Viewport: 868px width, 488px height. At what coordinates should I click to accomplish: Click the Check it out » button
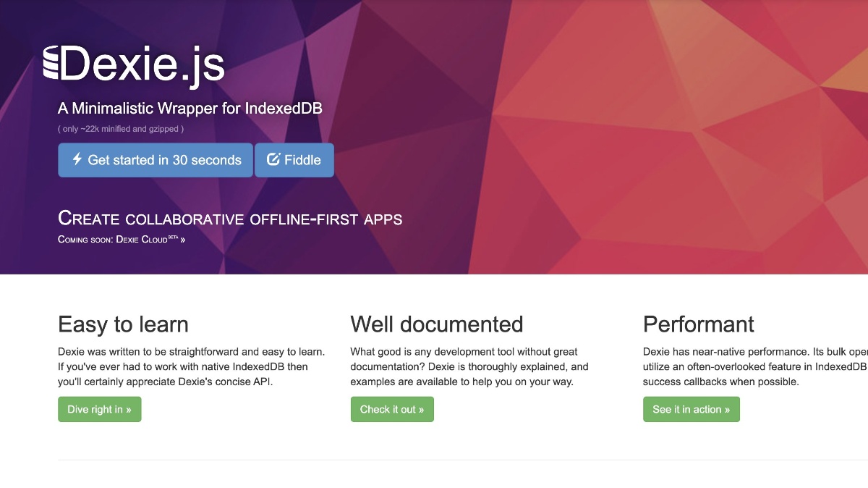click(392, 409)
